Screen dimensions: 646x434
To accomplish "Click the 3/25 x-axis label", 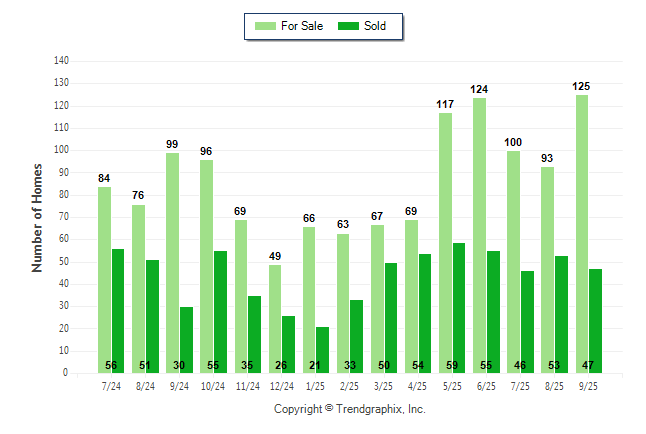I will [x=383, y=385].
